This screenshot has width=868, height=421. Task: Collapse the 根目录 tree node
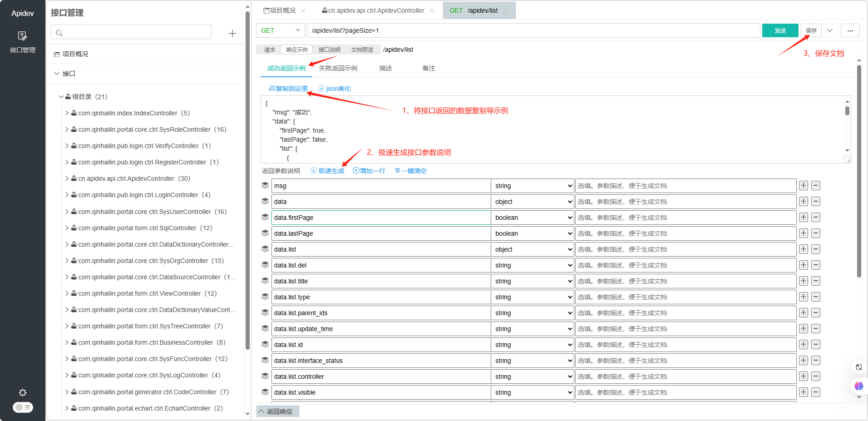click(62, 96)
